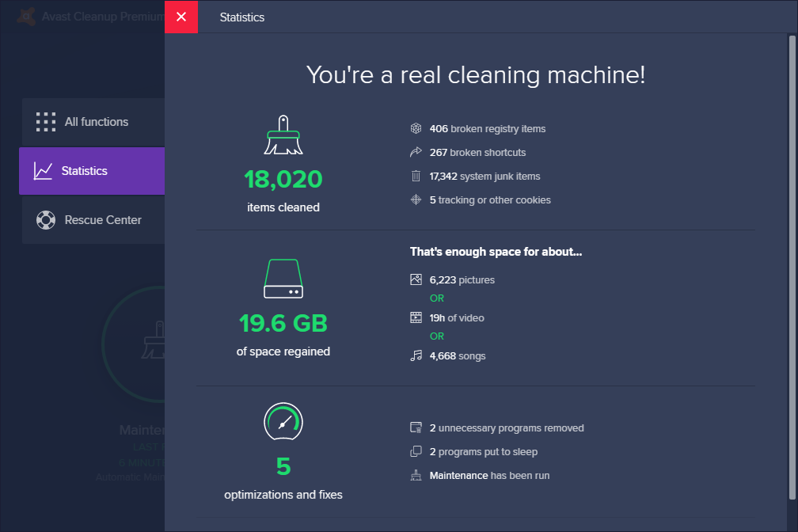Select the All functions grid icon
Image resolution: width=798 pixels, height=532 pixels.
(45, 122)
